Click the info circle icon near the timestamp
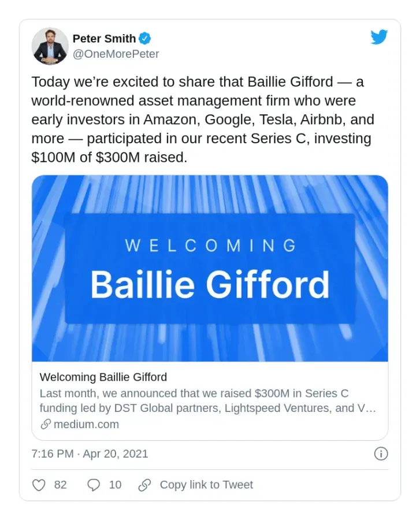 pyautogui.click(x=381, y=454)
